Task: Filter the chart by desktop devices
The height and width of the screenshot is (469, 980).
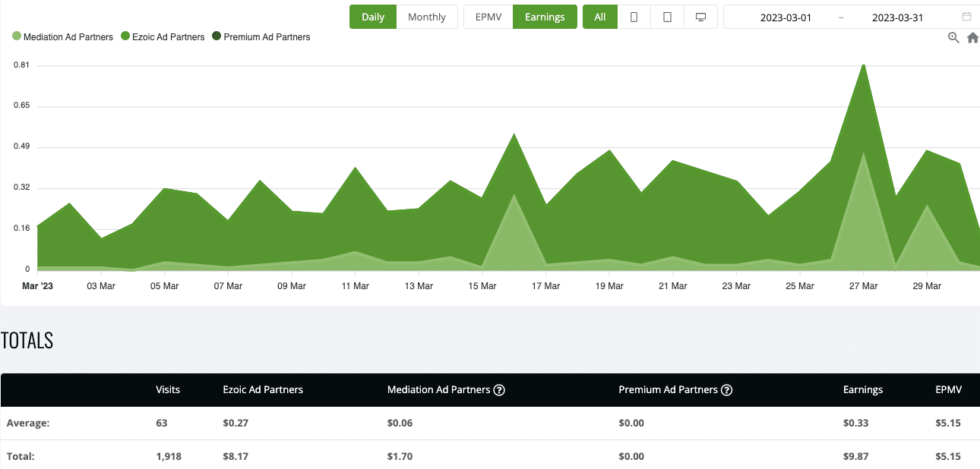Action: point(700,17)
